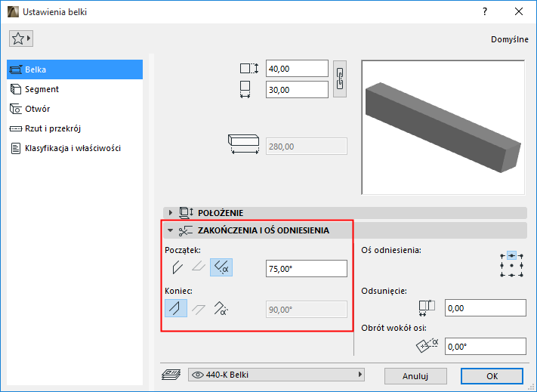The height and width of the screenshot is (392, 537).
Task: Click the beam length icon
Action: click(243, 144)
